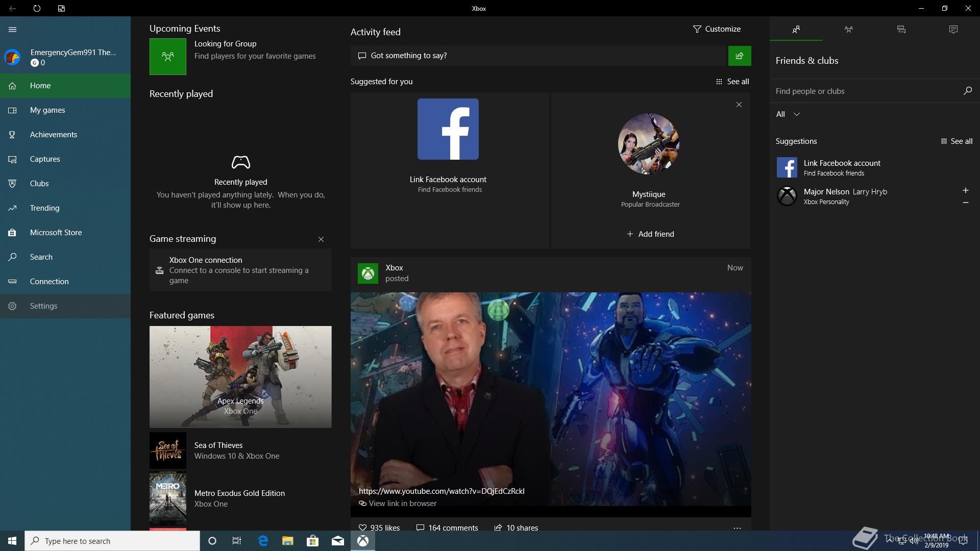Open the large Link Facebook account card
980x551 pixels.
coord(450,170)
